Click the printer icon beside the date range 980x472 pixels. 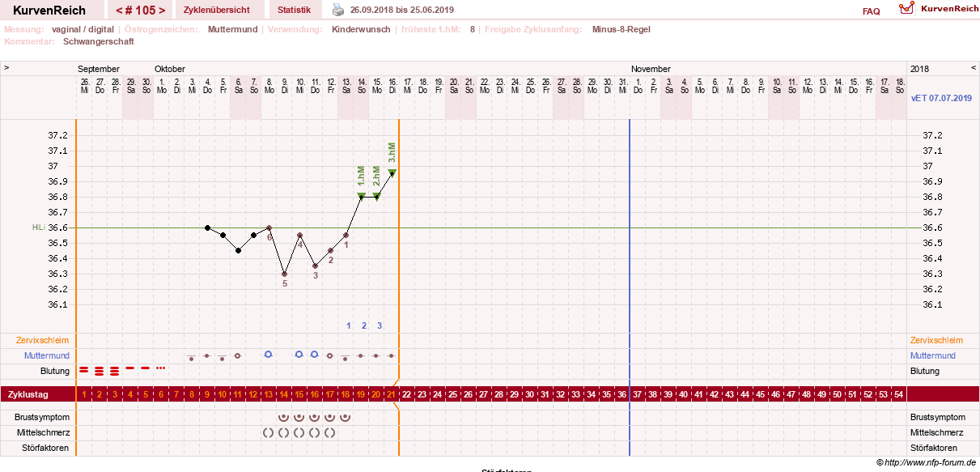(x=338, y=11)
